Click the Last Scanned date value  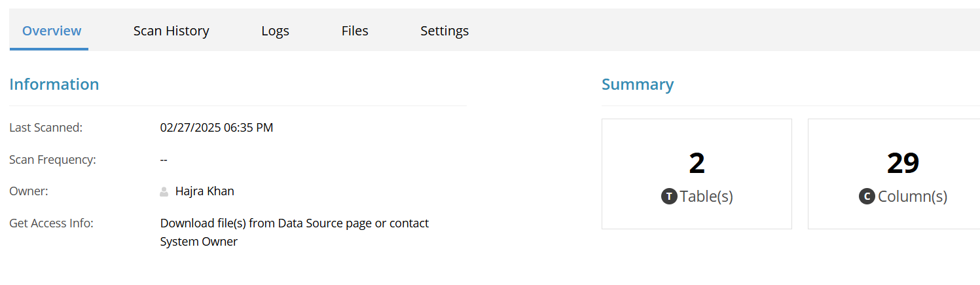pyautogui.click(x=217, y=128)
